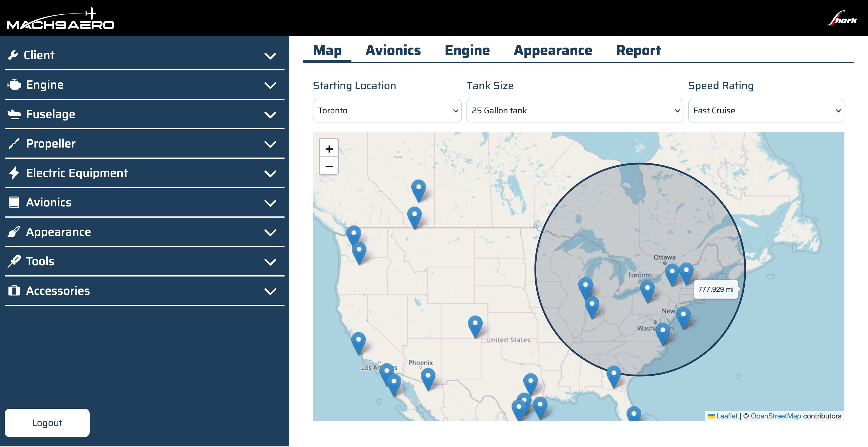Click the engine icon in the sidebar
The width and height of the screenshot is (868, 447).
[14, 85]
